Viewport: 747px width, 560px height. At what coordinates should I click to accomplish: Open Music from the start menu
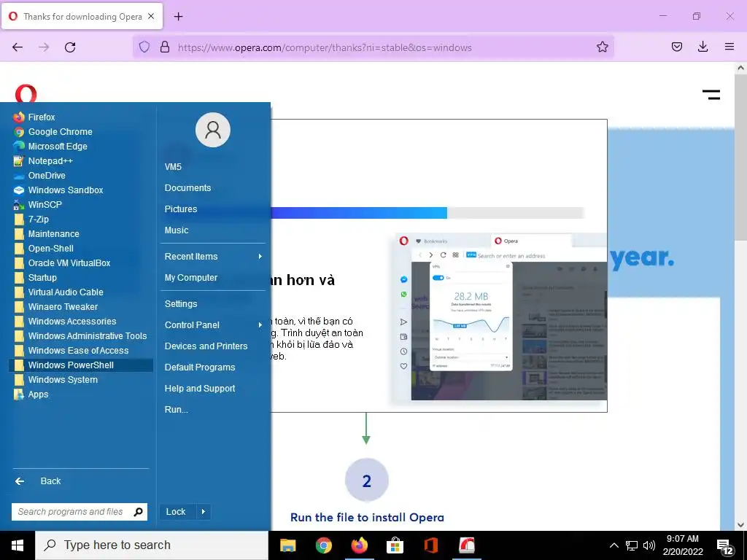click(x=177, y=230)
